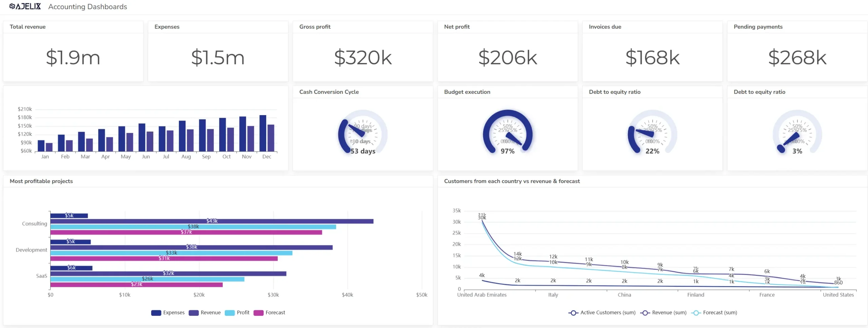Select the Net profit $206k card
Screen dimensions: 868x328
pyautogui.click(x=507, y=57)
